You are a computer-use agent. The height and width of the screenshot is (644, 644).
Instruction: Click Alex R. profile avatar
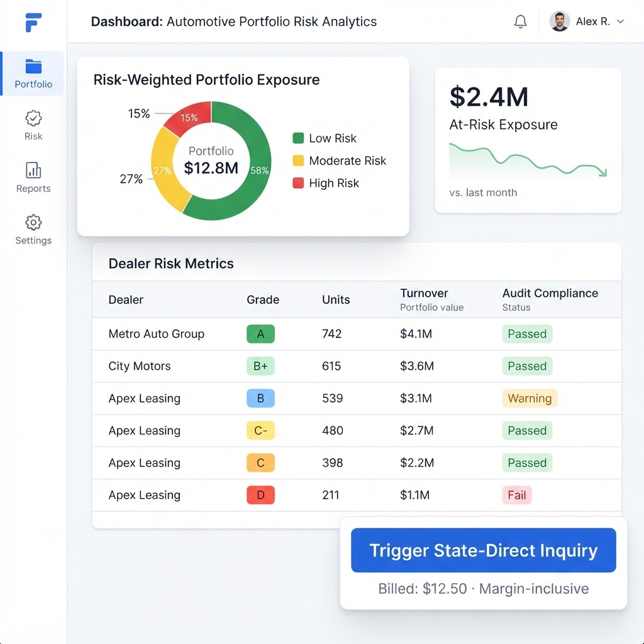click(559, 21)
